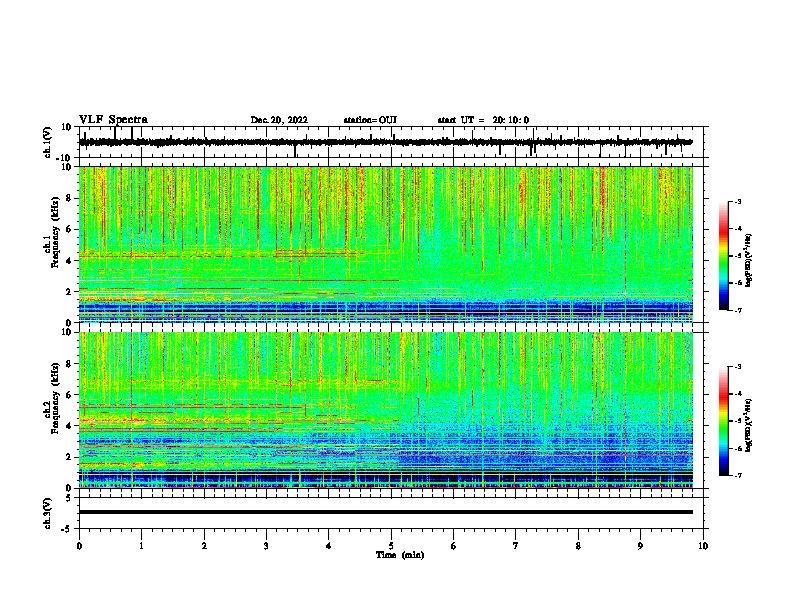This screenshot has height=612, width=792.
Task: Click the ch.1 colorbar "log(PSD)(V²/Hz)" label
Action: [748, 260]
